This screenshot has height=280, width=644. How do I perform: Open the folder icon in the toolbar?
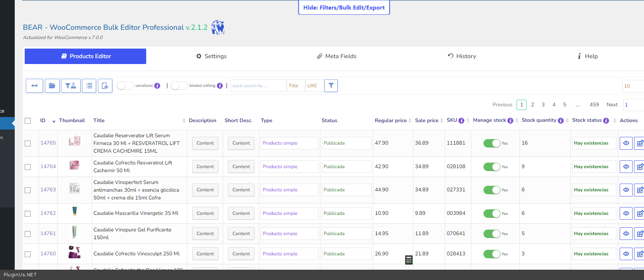(52, 86)
